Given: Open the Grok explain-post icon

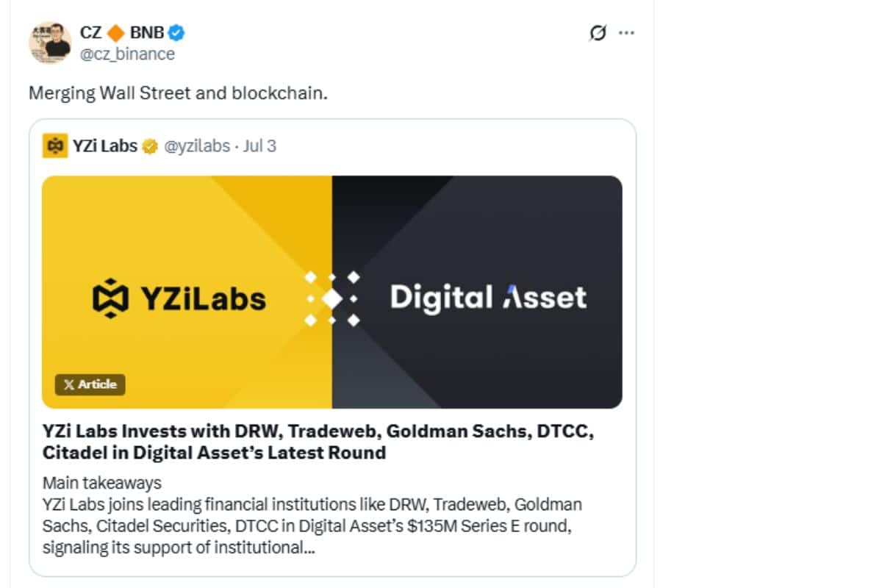Looking at the screenshot, I should pos(598,33).
